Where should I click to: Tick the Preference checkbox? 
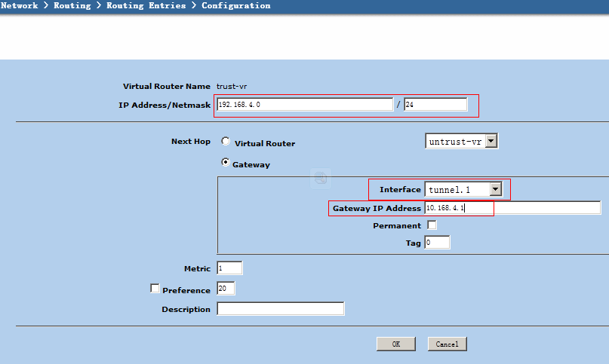pyautogui.click(x=155, y=289)
